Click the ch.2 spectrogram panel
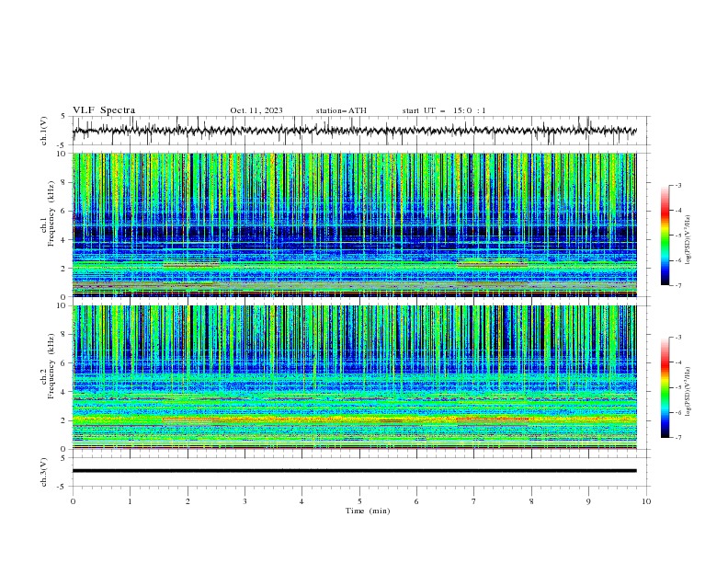This screenshot has height=563, width=728. (354, 377)
